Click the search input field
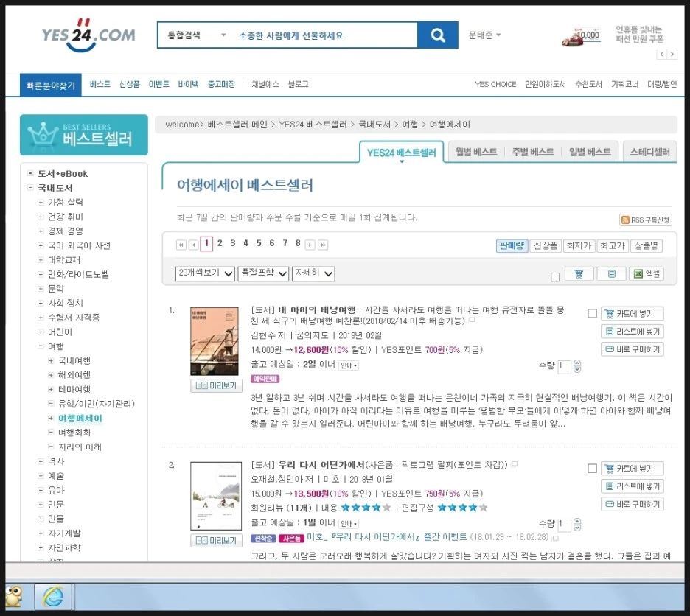The width and height of the screenshot is (690, 616). click(326, 35)
